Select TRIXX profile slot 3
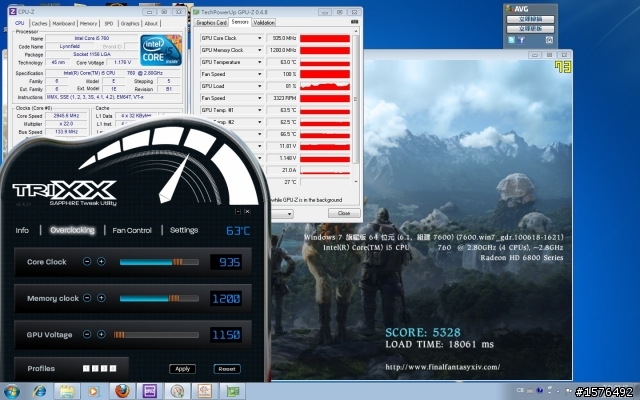 click(104, 369)
